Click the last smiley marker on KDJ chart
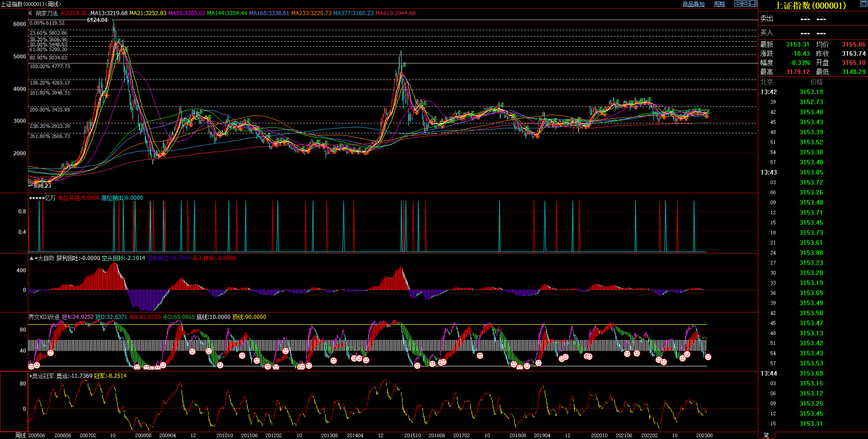The image size is (868, 439). (708, 357)
